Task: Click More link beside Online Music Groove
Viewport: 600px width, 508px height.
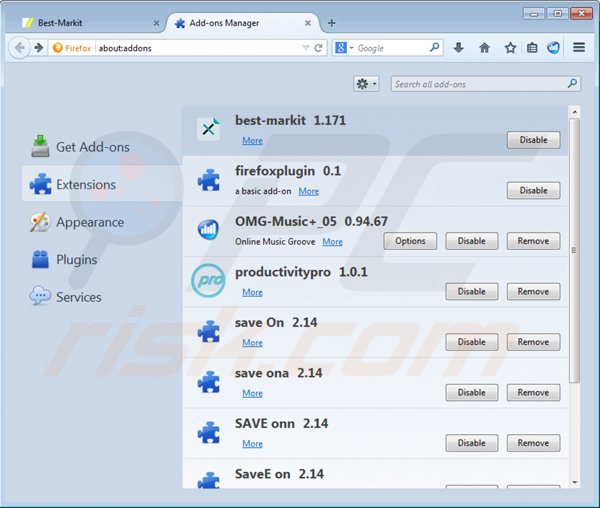Action: point(332,242)
